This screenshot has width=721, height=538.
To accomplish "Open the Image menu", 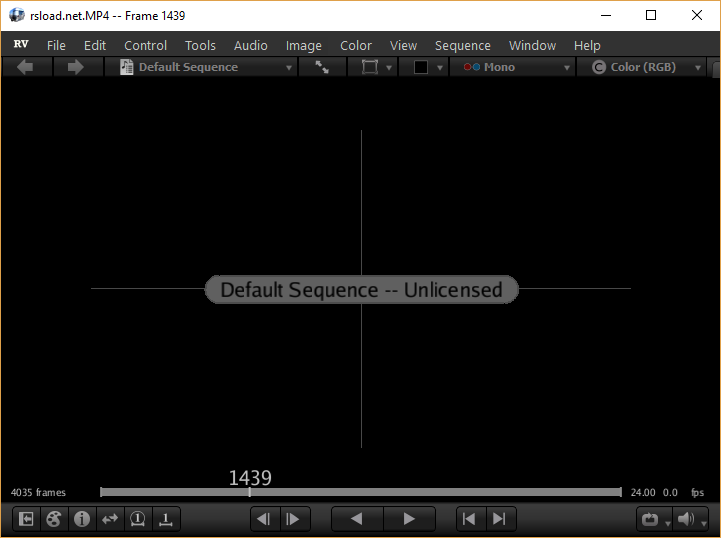I will tap(303, 46).
